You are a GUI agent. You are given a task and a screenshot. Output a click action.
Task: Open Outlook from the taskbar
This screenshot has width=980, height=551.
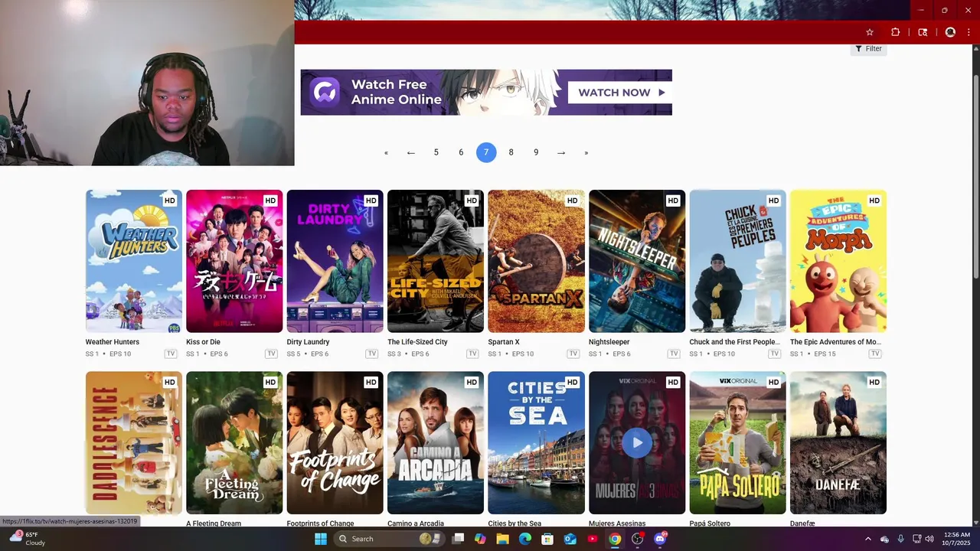pos(570,539)
